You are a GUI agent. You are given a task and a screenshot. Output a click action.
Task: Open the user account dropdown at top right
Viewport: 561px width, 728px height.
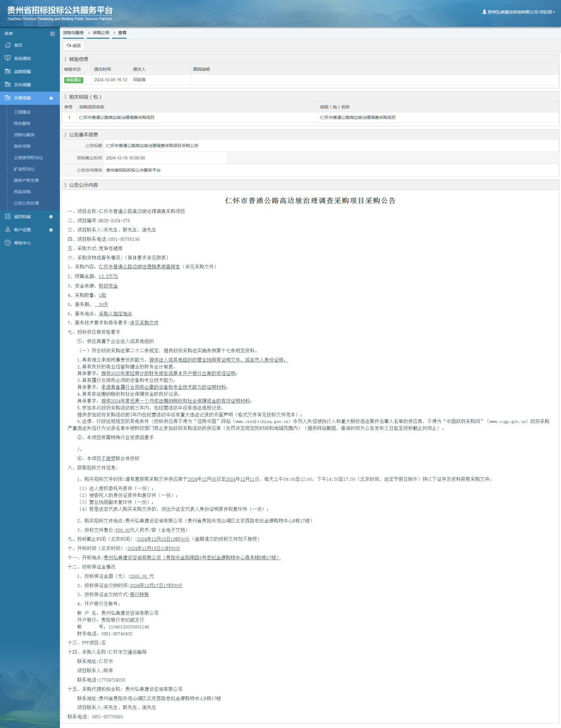point(519,12)
